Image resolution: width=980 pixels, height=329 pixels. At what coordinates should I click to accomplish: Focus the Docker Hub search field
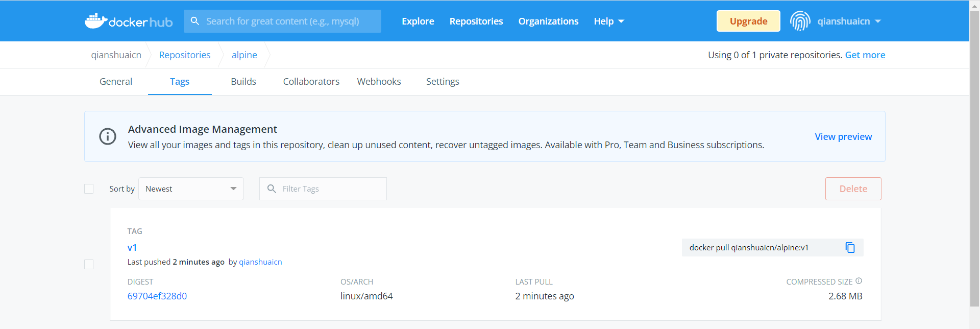(x=282, y=21)
